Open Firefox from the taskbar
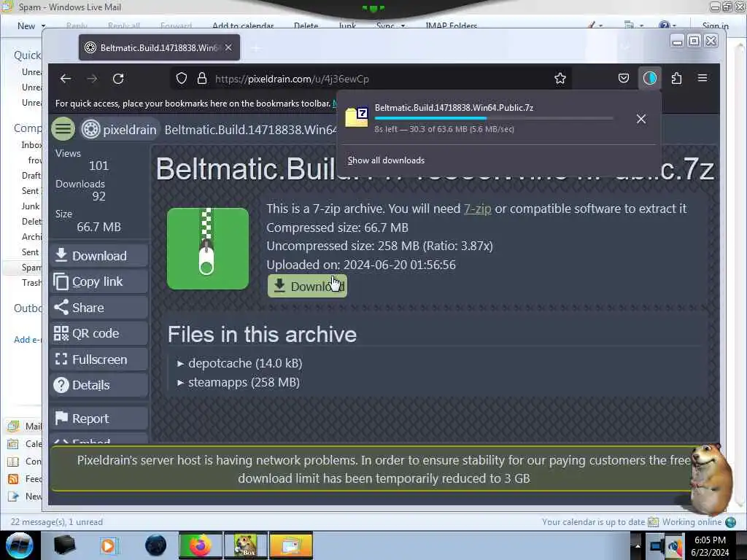Image resolution: width=747 pixels, height=560 pixels. click(x=200, y=545)
